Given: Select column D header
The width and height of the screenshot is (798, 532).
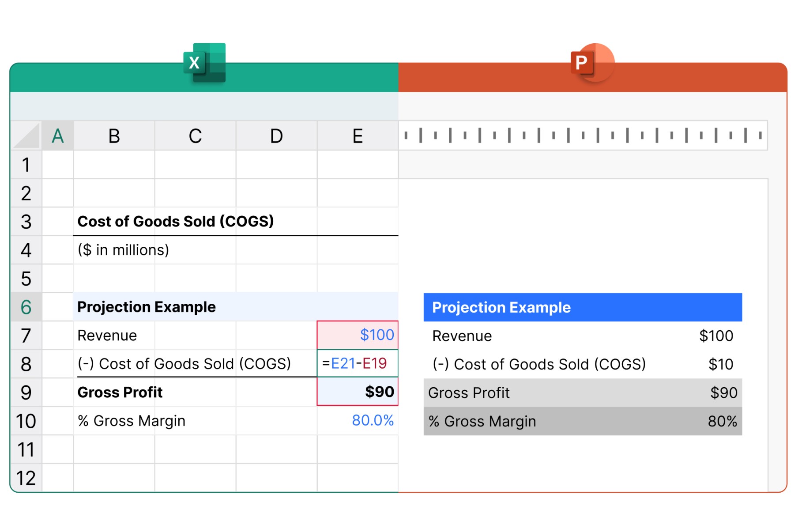Looking at the screenshot, I should 276,136.
